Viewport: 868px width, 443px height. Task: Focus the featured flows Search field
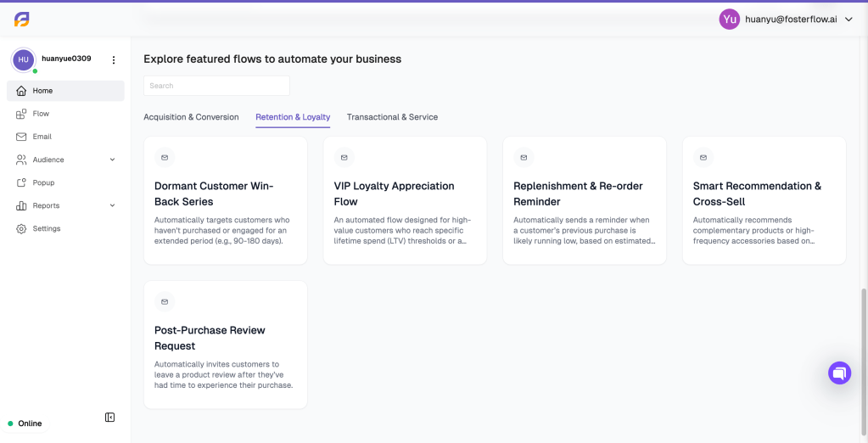click(216, 86)
